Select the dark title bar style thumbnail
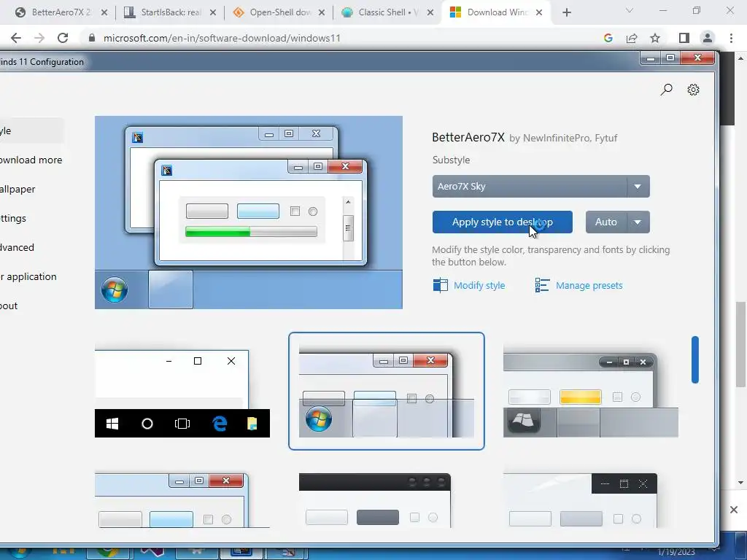The height and width of the screenshot is (560, 747). pos(375,500)
